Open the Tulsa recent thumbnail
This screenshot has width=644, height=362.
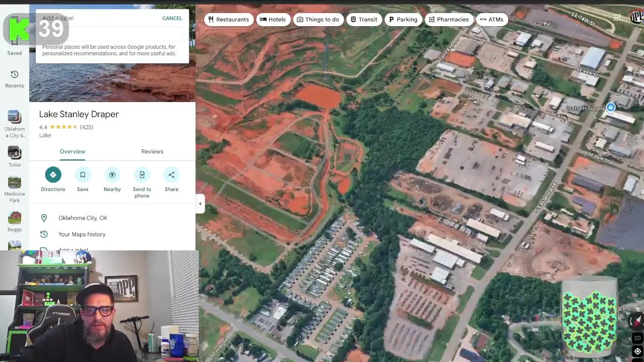pyautogui.click(x=14, y=152)
